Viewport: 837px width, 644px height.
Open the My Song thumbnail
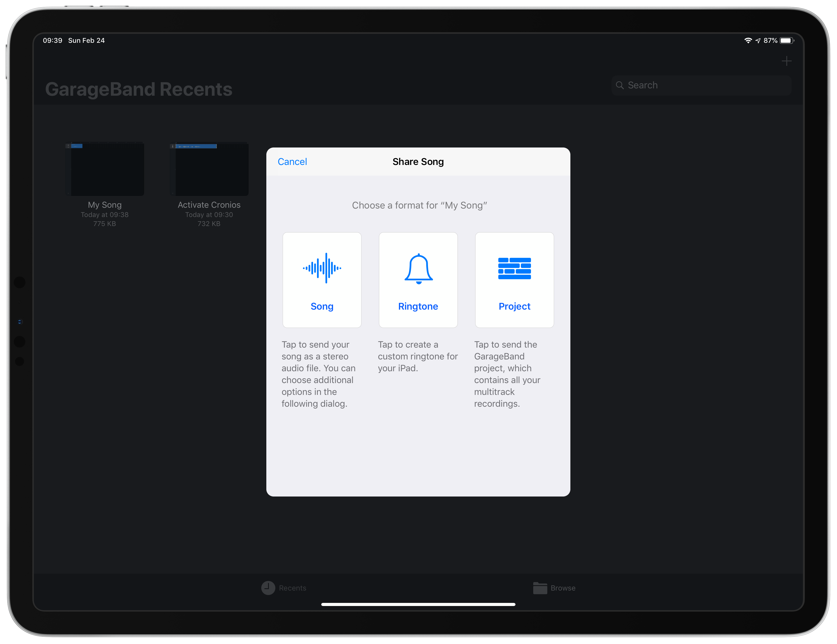(105, 169)
